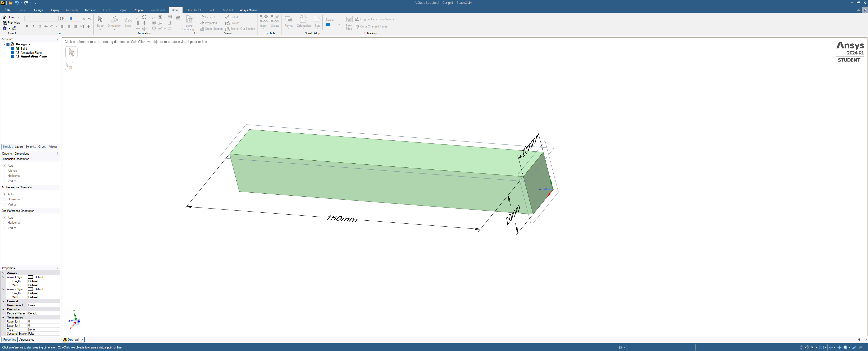The width and height of the screenshot is (868, 351).
Task: Click the Home orient view icon
Action: [x=5, y=17]
